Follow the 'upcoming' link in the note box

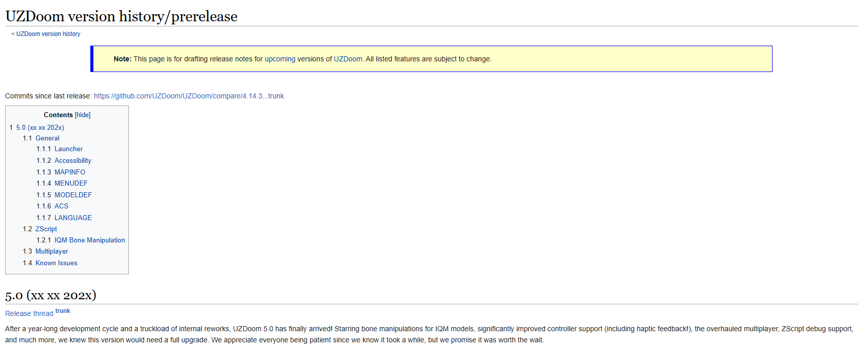coord(280,59)
